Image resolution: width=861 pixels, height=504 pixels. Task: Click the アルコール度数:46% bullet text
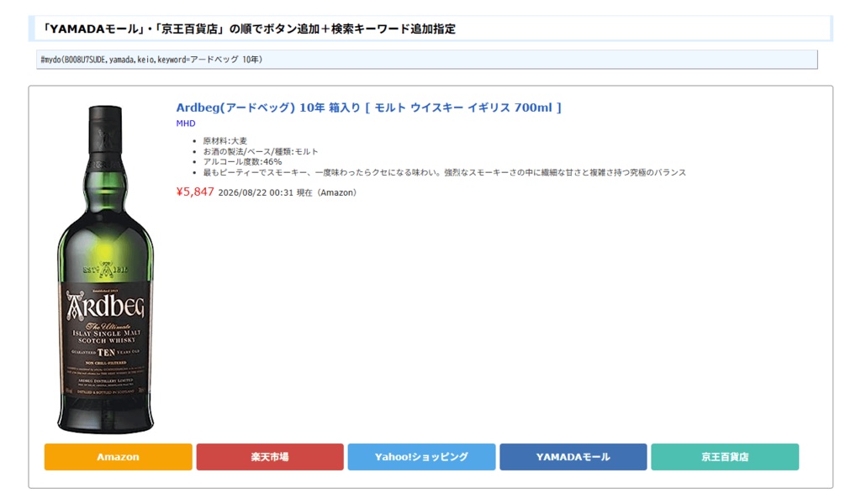[242, 162]
